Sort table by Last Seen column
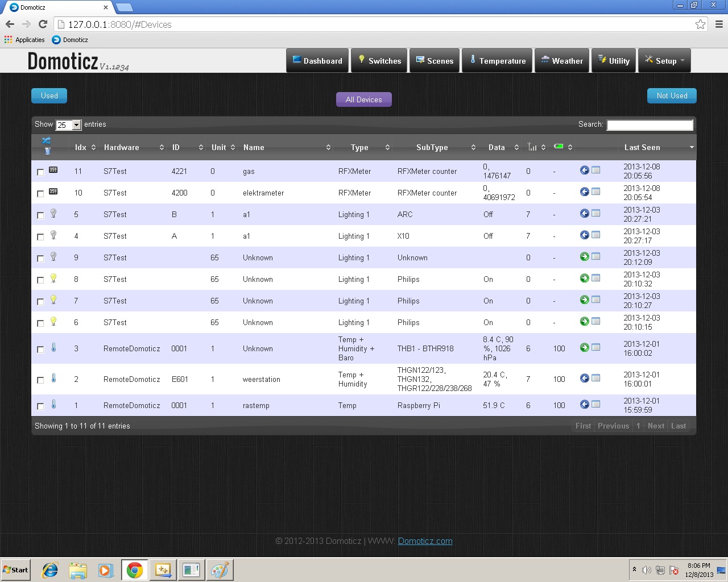This screenshot has width=728, height=582. point(658,147)
